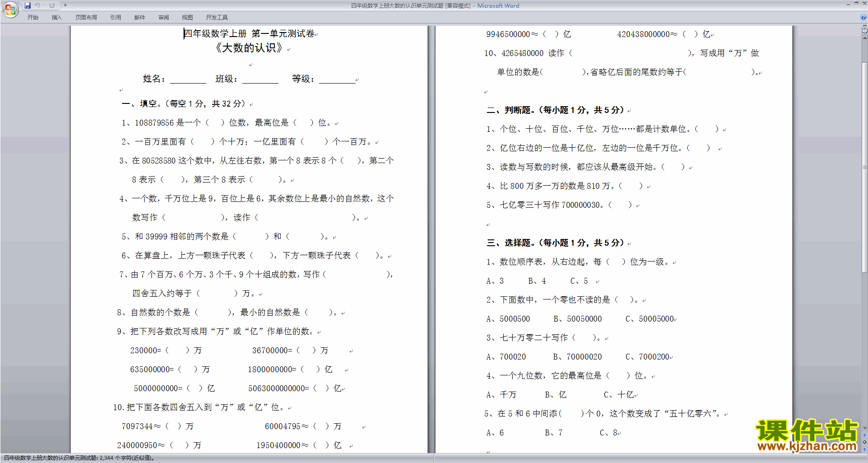Image resolution: width=868 pixels, height=463 pixels.
Task: Open the Customize Quick Access Toolbar dropdown
Action: (x=65, y=5)
